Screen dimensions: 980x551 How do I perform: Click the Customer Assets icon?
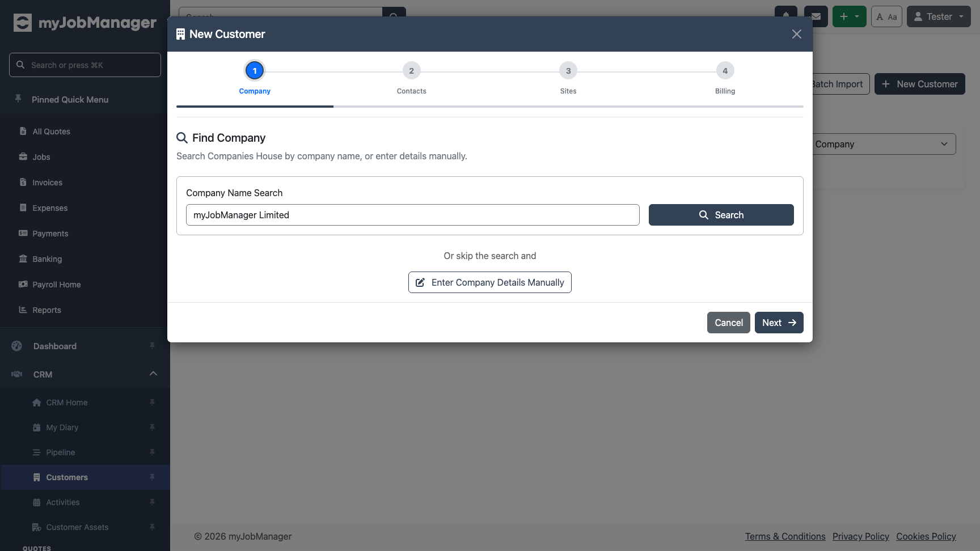[37, 527]
